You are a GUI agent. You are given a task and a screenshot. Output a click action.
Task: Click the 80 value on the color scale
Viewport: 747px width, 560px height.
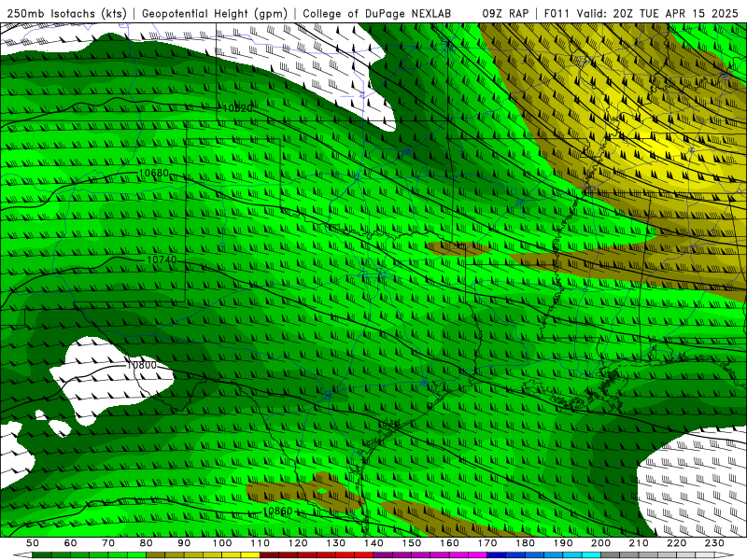click(x=147, y=543)
